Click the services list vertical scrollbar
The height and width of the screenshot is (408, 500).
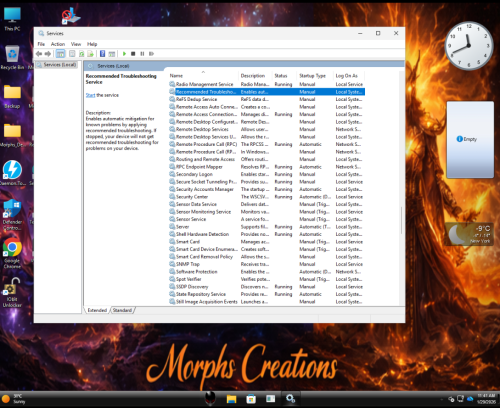(402, 220)
